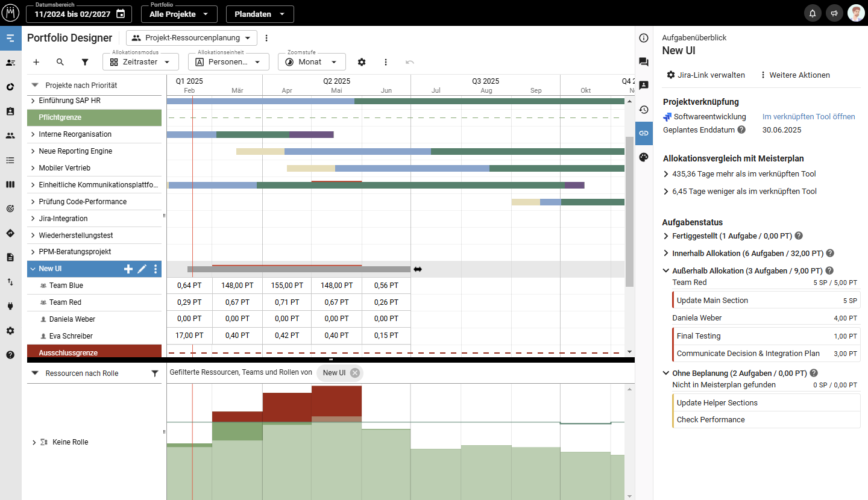
Task: Click the 17,00 PT allocation cell
Action: pyautogui.click(x=189, y=336)
